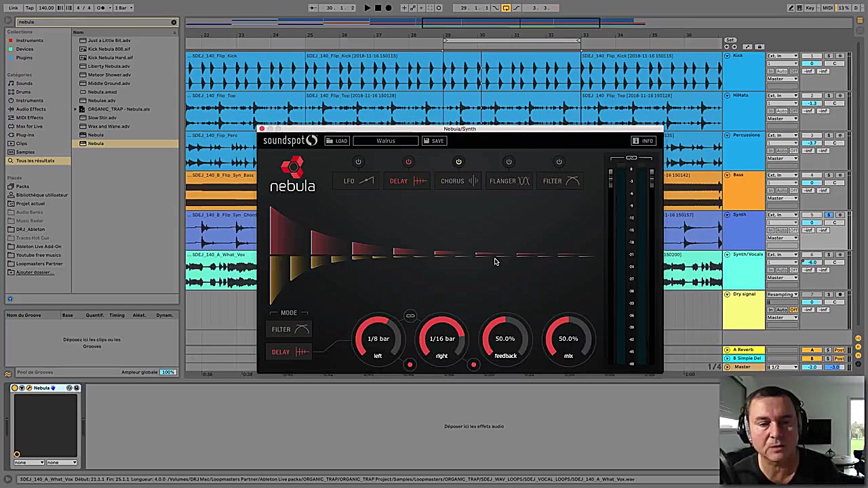Open the Plug-ins category in the sidebar
This screenshot has width=868, height=488.
pos(24,134)
